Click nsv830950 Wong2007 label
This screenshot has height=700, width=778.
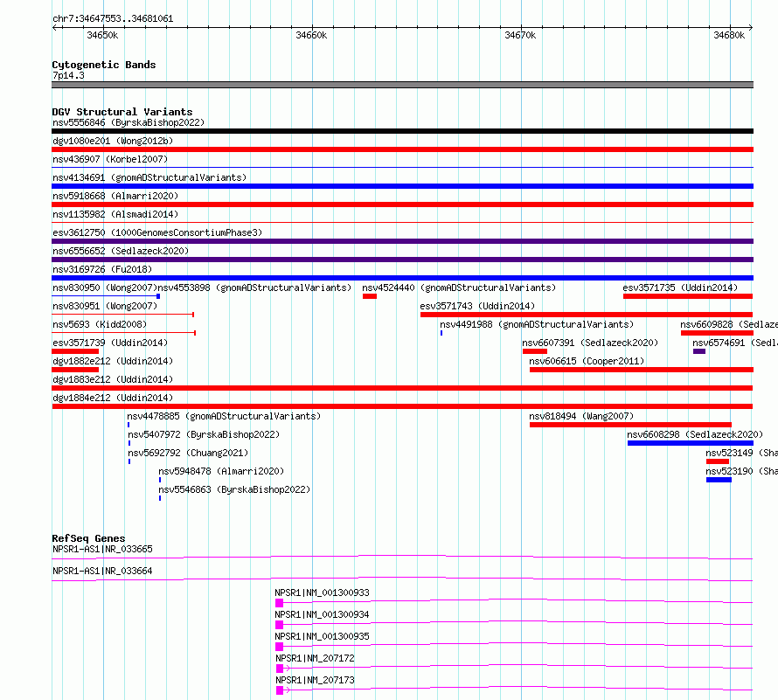point(105,288)
